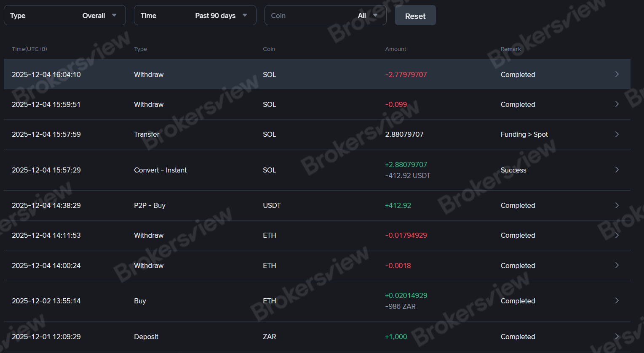Viewport: 644px width, 353px height.
Task: Click the P2P - Buy transaction type
Action: click(x=150, y=205)
